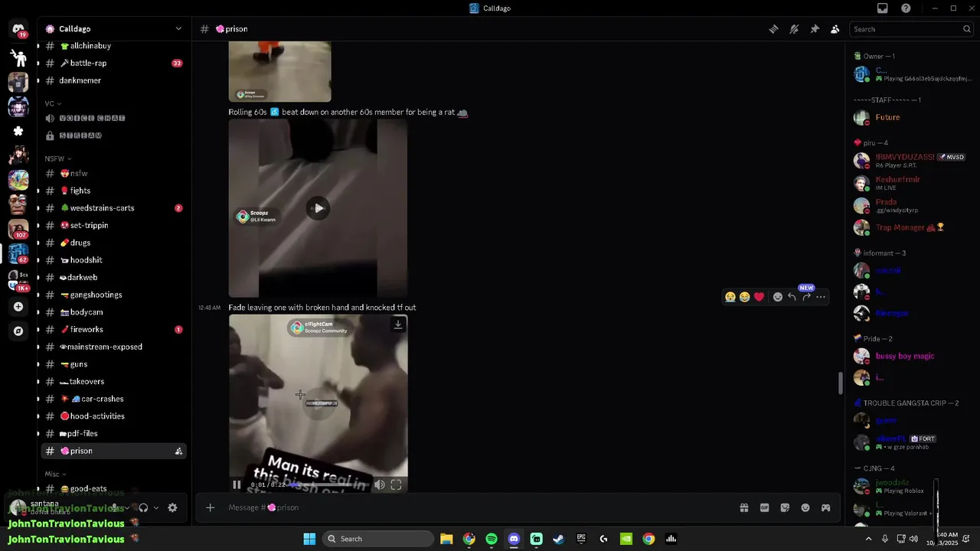Click Discover servers compass icon
This screenshot has height=551, width=980.
[18, 331]
